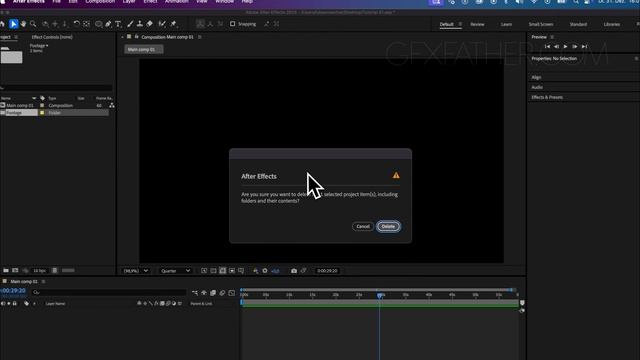This screenshot has height=360, width=640.
Task: Delete selected items with trash icon
Action: coord(55,270)
